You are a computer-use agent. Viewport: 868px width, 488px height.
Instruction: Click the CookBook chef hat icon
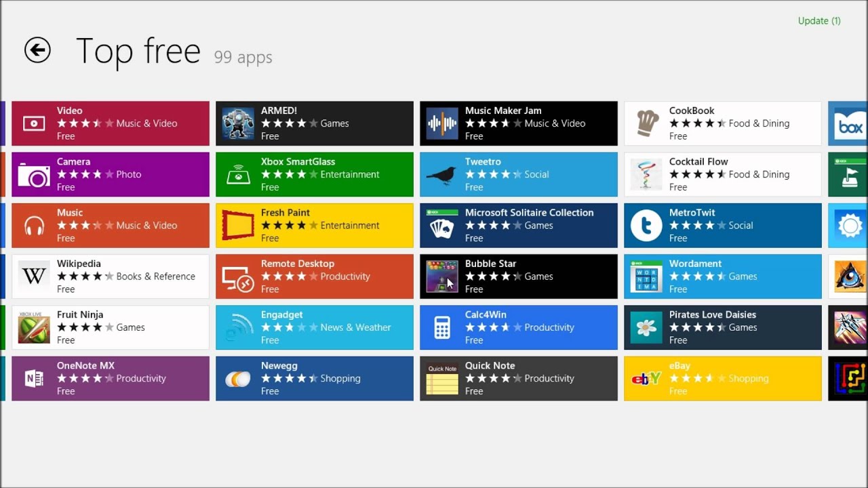point(647,123)
